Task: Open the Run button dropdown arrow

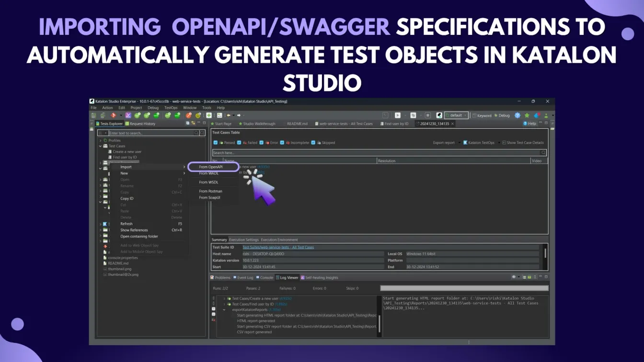Action: click(x=405, y=115)
